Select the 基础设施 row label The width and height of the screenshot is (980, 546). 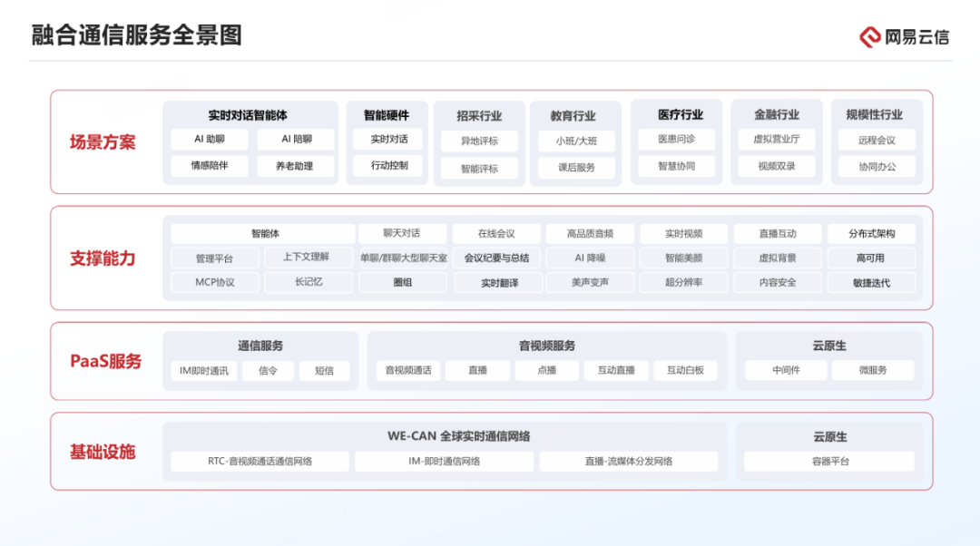pyautogui.click(x=103, y=452)
